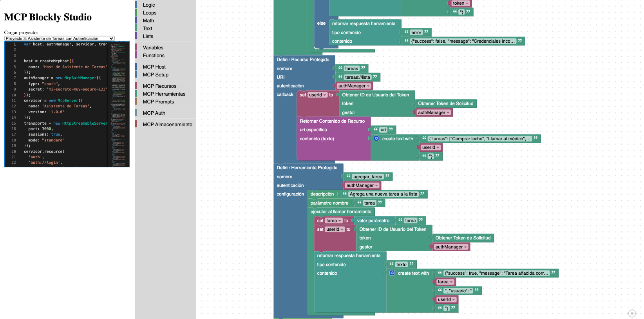The width and height of the screenshot is (644, 319).
Task: Open userId dropdown in tool's set block
Action: pyautogui.click(x=335, y=229)
